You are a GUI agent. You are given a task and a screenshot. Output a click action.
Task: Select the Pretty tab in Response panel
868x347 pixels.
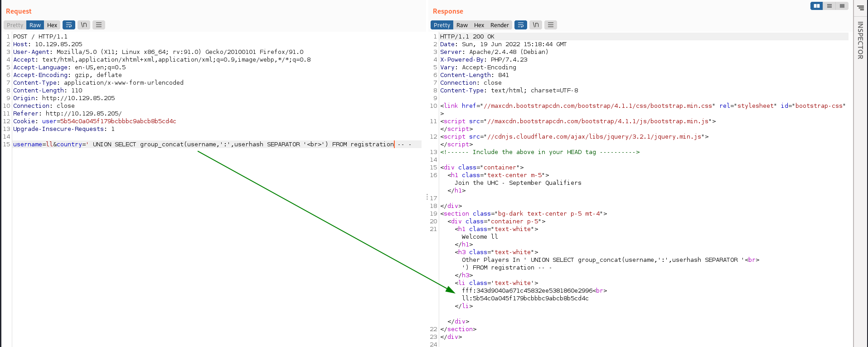442,25
